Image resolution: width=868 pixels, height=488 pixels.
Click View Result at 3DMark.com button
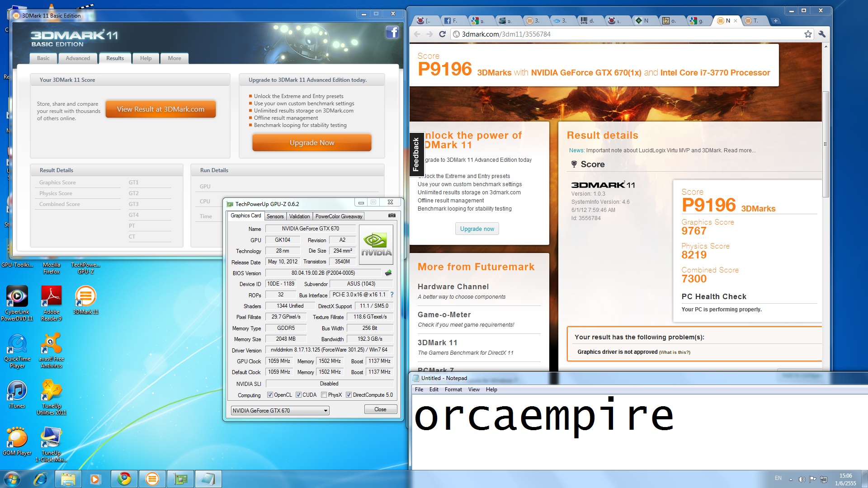tap(160, 109)
